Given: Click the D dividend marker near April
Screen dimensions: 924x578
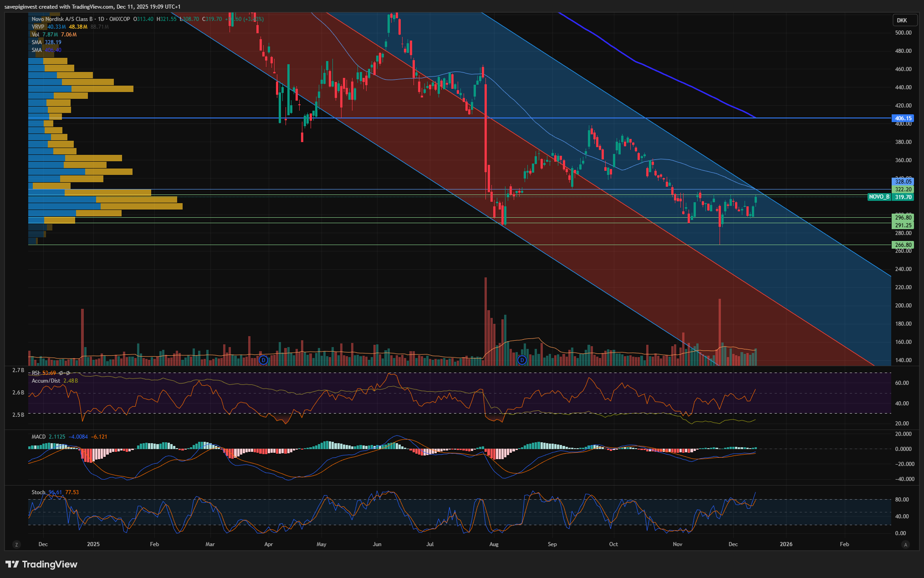Looking at the screenshot, I should (x=263, y=360).
